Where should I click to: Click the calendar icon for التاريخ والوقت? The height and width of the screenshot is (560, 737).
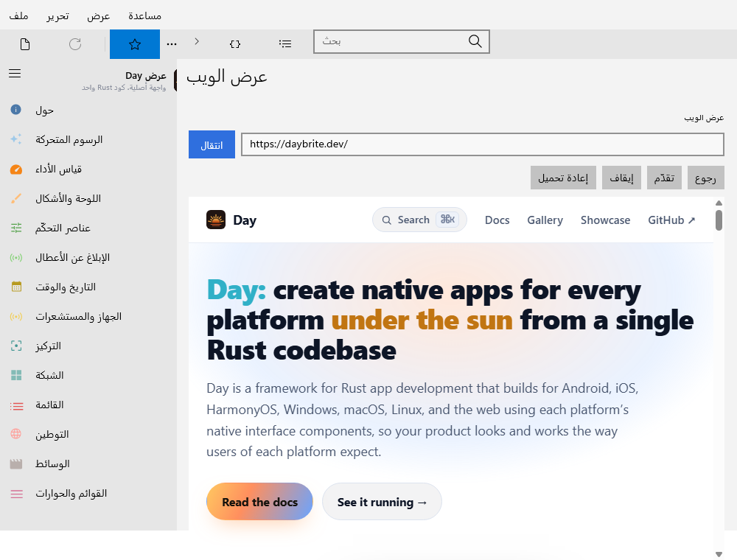tap(16, 287)
